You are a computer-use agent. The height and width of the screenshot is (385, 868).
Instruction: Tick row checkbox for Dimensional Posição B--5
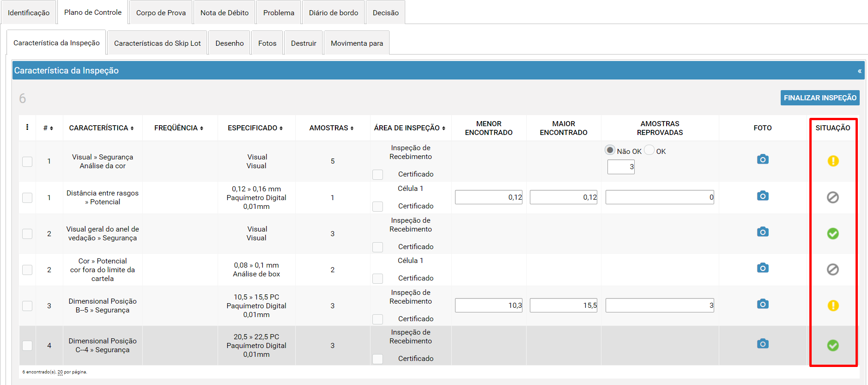click(27, 306)
